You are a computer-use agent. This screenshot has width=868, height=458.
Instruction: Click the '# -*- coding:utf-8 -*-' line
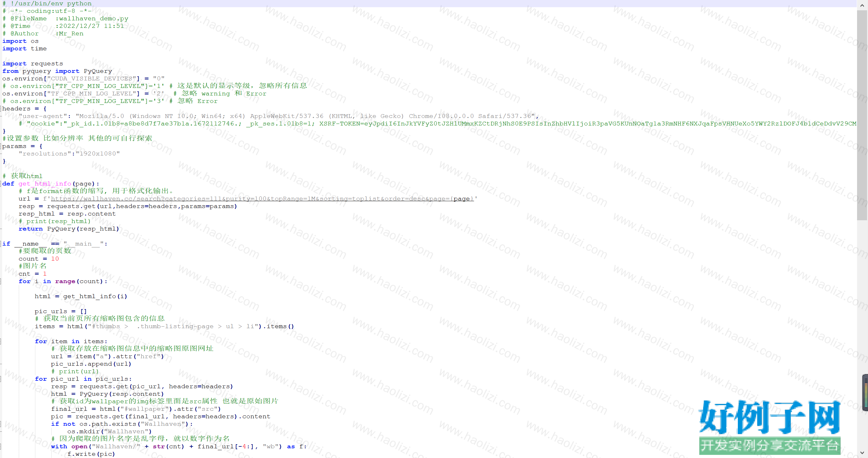pyautogui.click(x=47, y=11)
